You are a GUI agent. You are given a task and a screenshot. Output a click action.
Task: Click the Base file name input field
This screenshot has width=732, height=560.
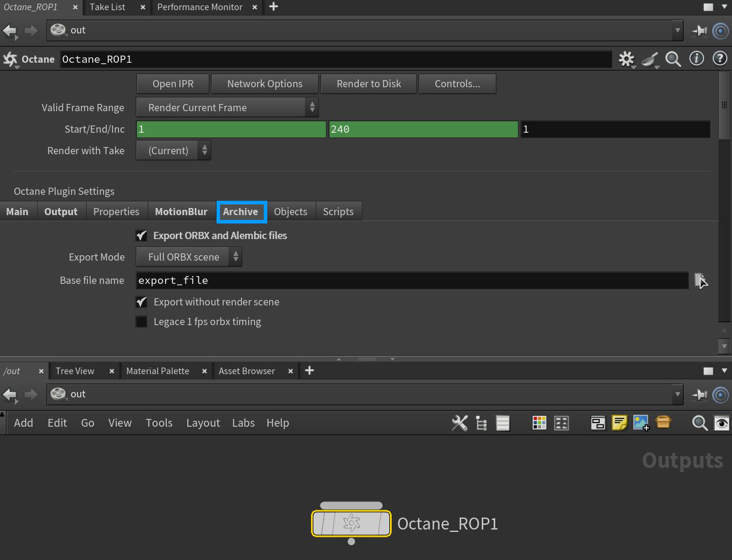[x=413, y=280]
